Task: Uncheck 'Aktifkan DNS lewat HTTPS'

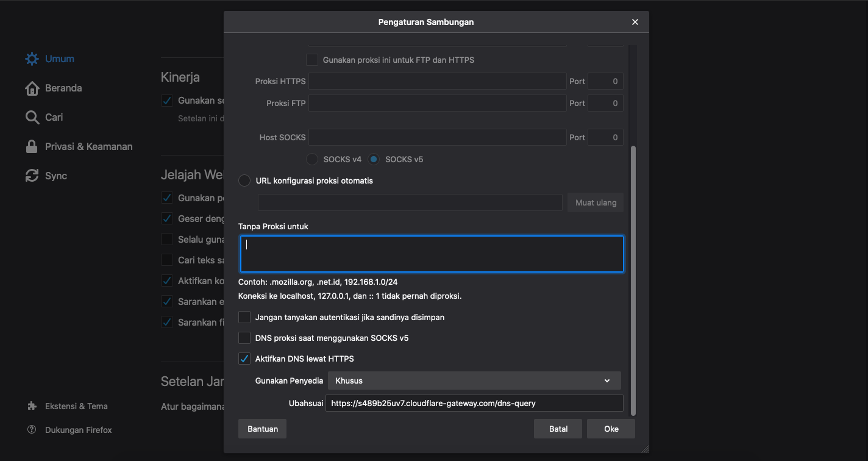Action: click(x=244, y=359)
